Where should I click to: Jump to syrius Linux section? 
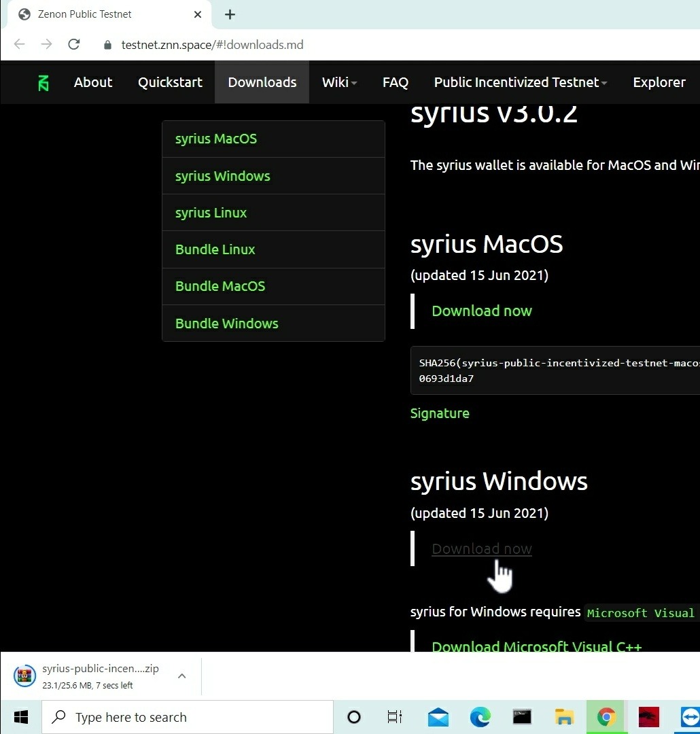click(x=211, y=213)
